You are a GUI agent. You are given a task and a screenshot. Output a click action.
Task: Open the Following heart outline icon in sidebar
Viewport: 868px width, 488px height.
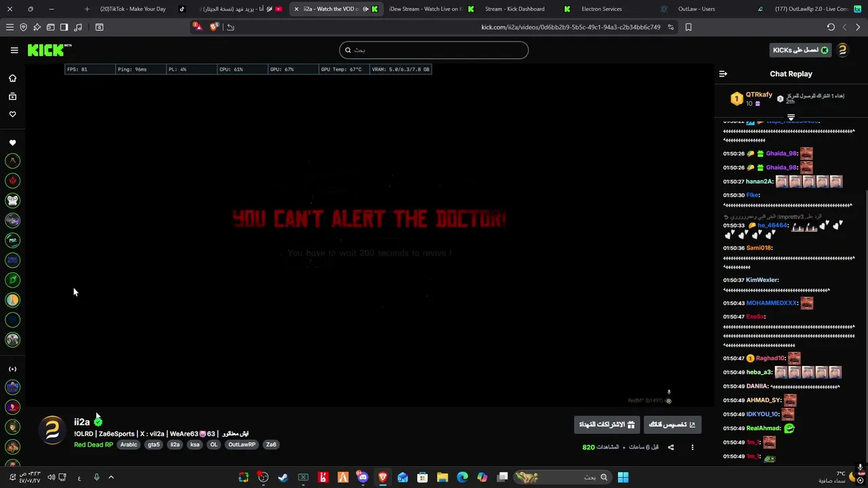point(12,114)
